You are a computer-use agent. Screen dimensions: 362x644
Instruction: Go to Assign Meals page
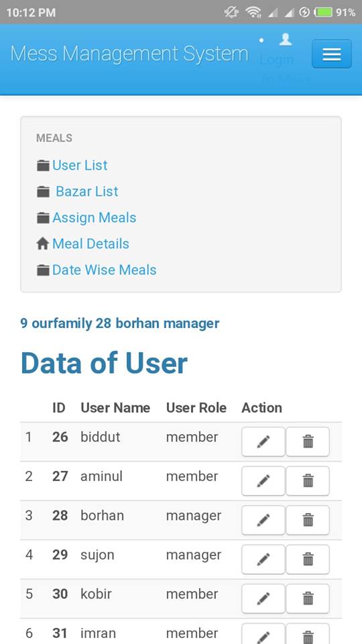pyautogui.click(x=94, y=217)
